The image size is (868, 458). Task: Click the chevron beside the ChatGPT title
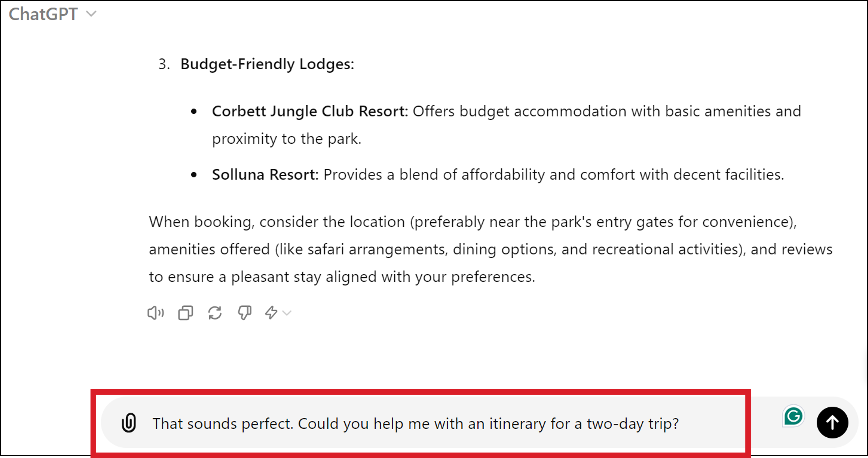[x=91, y=14]
